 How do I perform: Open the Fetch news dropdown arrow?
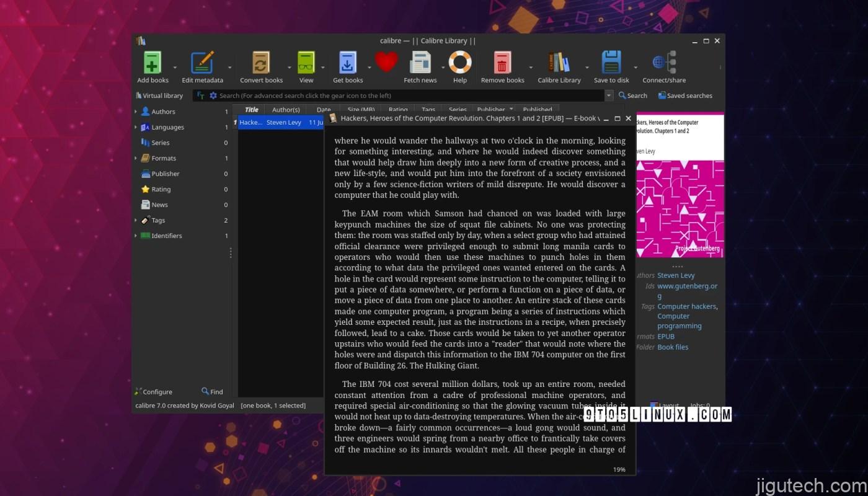[x=443, y=67]
